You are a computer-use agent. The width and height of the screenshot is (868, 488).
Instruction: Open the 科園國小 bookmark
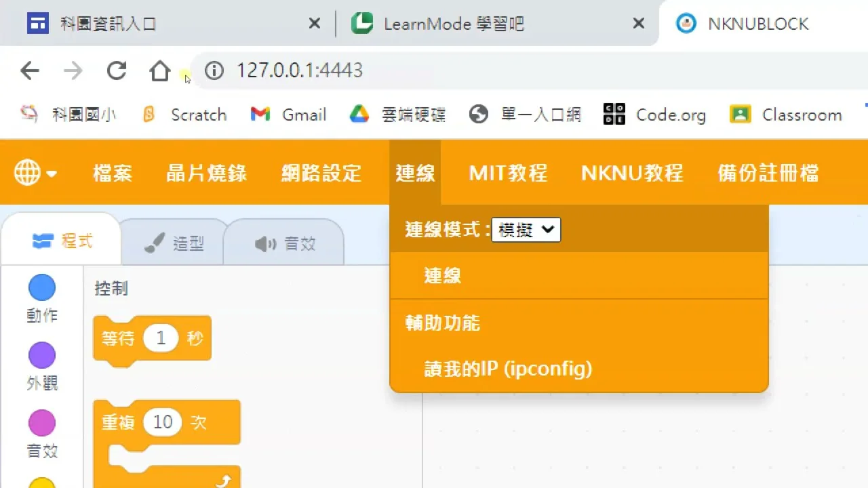point(67,115)
